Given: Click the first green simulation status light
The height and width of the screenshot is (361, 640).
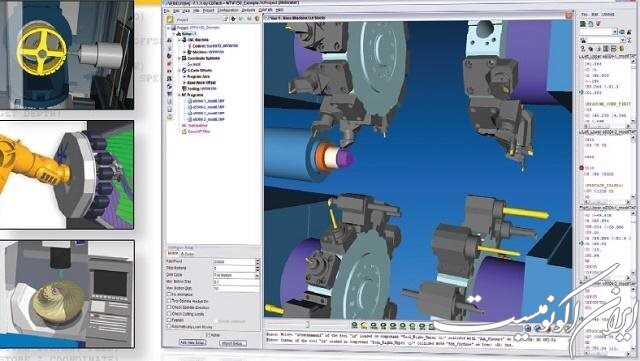Looking at the screenshot, I should pyautogui.click(x=354, y=325).
